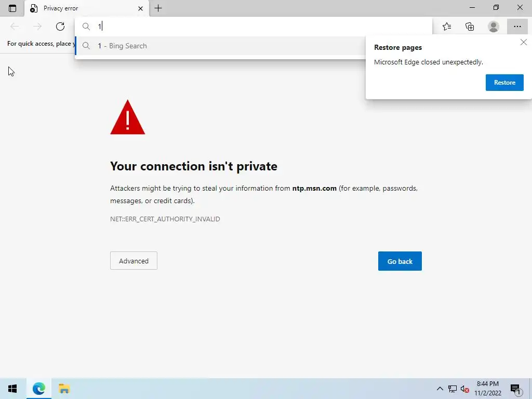Click the Restore button

tap(504, 83)
